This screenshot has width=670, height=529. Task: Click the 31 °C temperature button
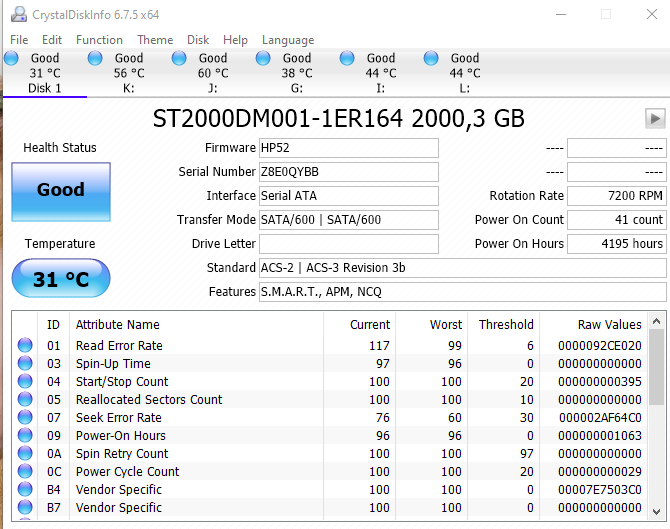(x=61, y=278)
